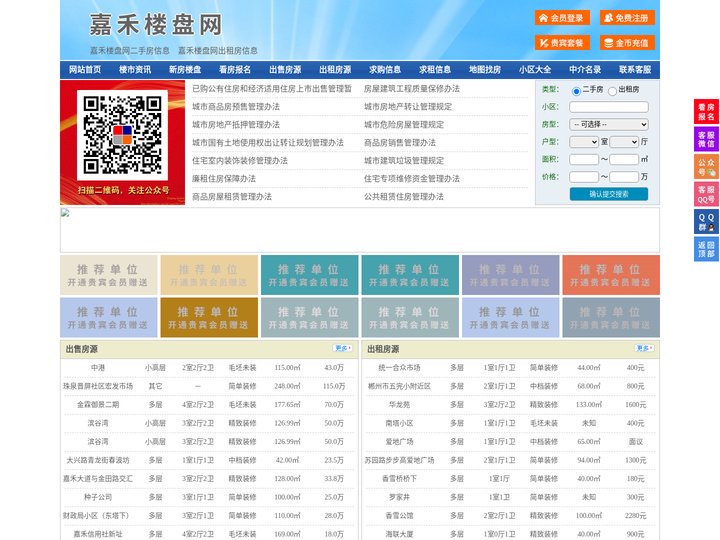
Task: Open the 求购信息 navigation item
Action: (x=385, y=70)
